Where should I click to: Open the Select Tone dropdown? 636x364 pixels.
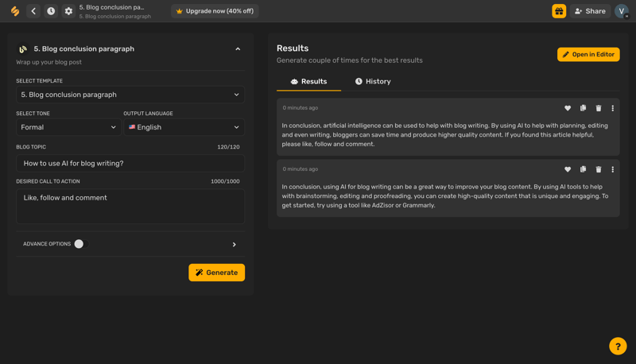pyautogui.click(x=68, y=127)
